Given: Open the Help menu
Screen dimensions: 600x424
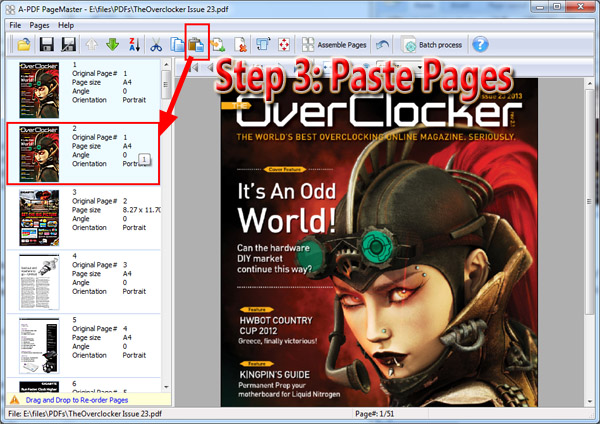Looking at the screenshot, I should pyautogui.click(x=66, y=25).
